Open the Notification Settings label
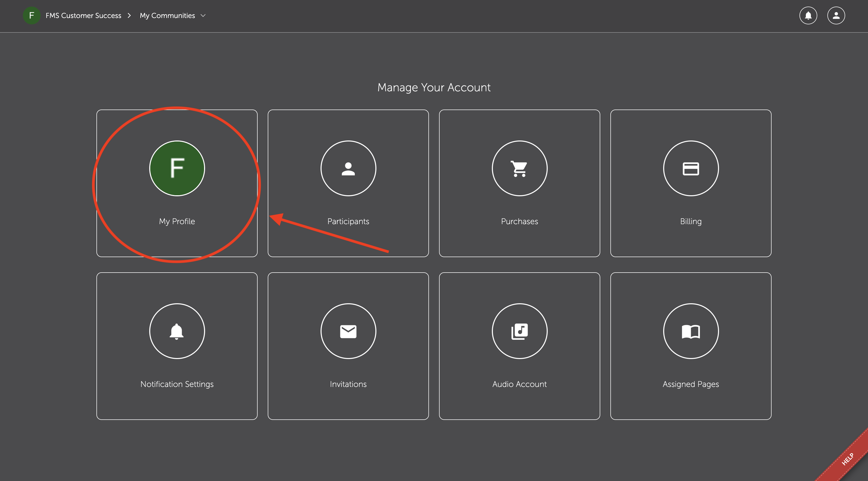The image size is (868, 481). [177, 384]
